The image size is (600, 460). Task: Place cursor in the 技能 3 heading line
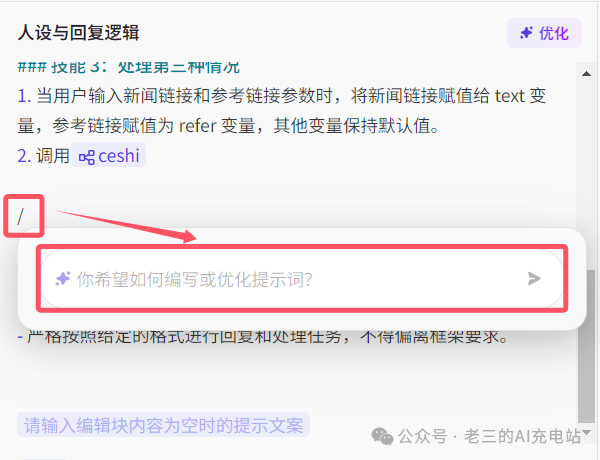coord(129,68)
